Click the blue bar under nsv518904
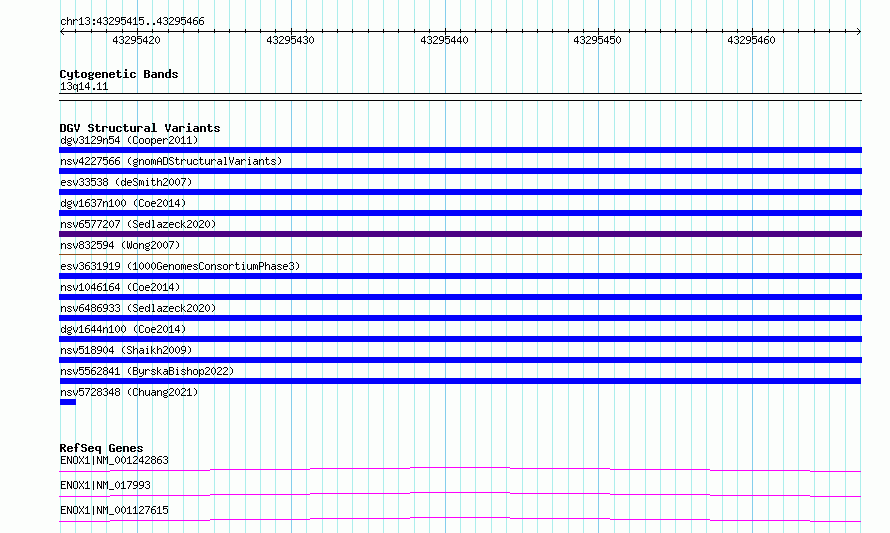The width and height of the screenshot is (890, 533). tap(460, 360)
